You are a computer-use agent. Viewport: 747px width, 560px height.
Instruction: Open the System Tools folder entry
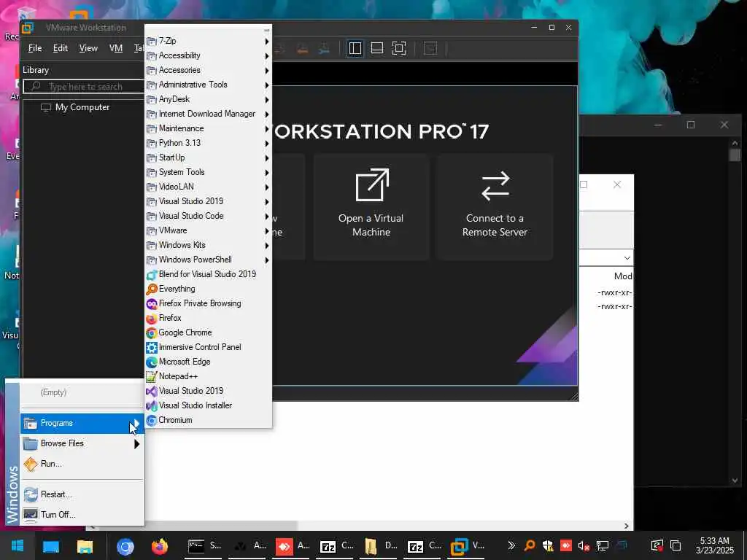208,172
